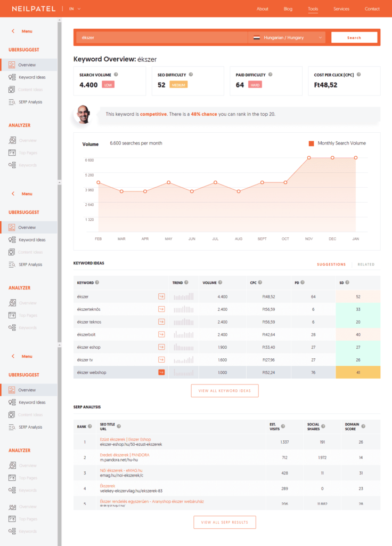Viewport: 392px width, 546px height.
Task: Click Neil Patel's avatar photo
Action: tap(84, 114)
